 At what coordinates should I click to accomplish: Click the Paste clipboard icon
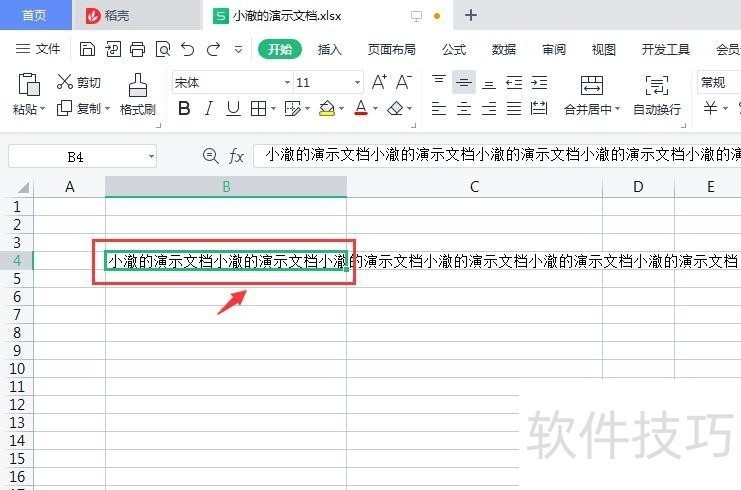click(28, 84)
